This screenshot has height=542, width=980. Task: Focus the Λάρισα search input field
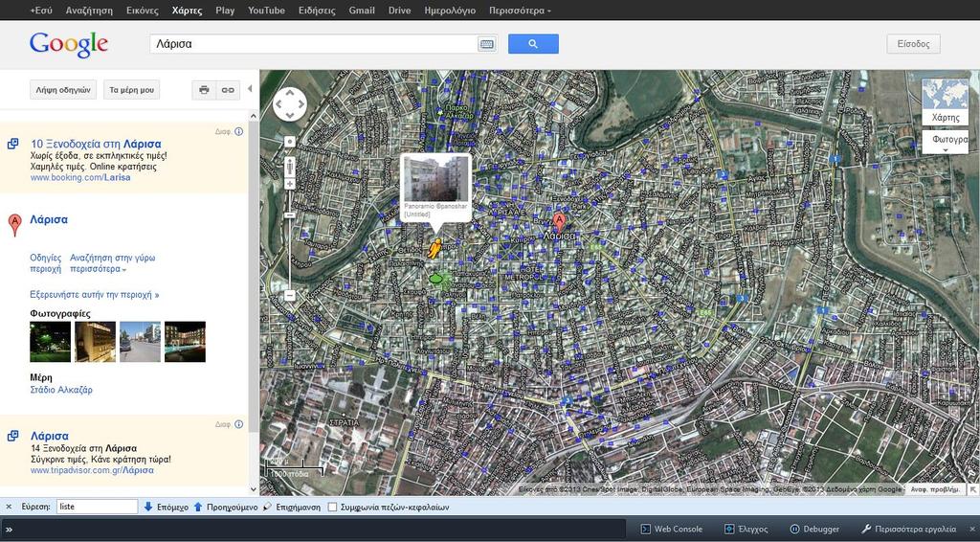coord(313,44)
